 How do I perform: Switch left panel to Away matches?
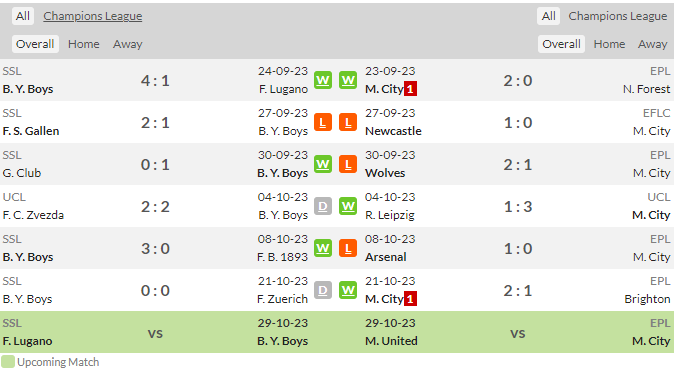coord(127,44)
